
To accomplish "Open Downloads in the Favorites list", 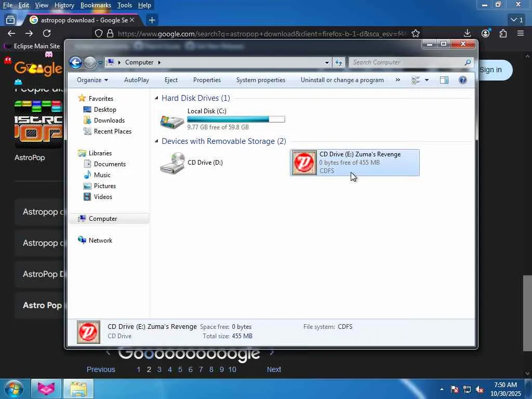I will (109, 121).
